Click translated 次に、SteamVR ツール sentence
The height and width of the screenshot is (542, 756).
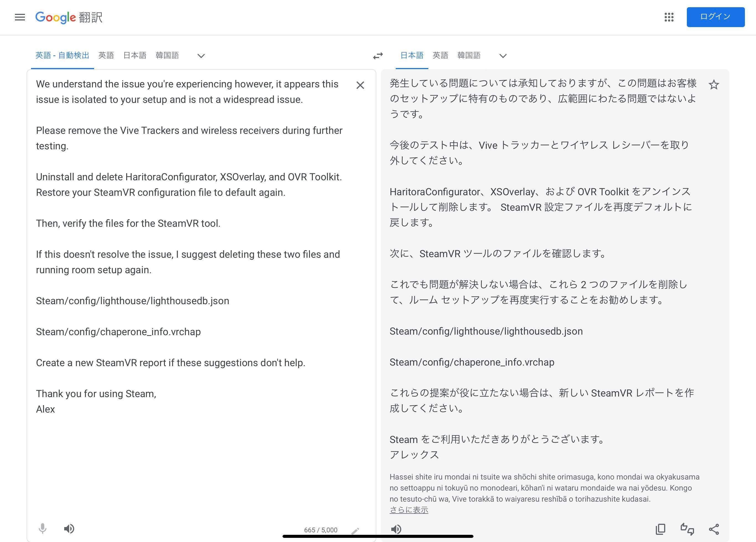[498, 254]
